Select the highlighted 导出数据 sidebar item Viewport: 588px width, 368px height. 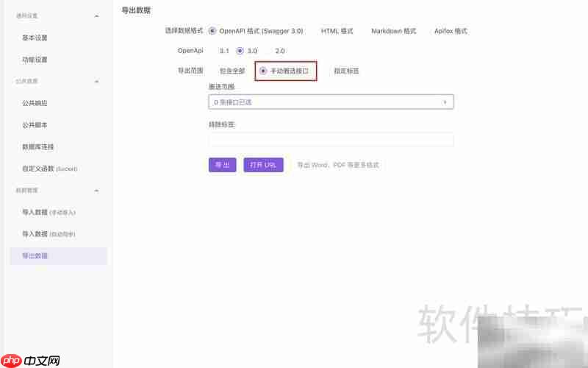[59, 255]
